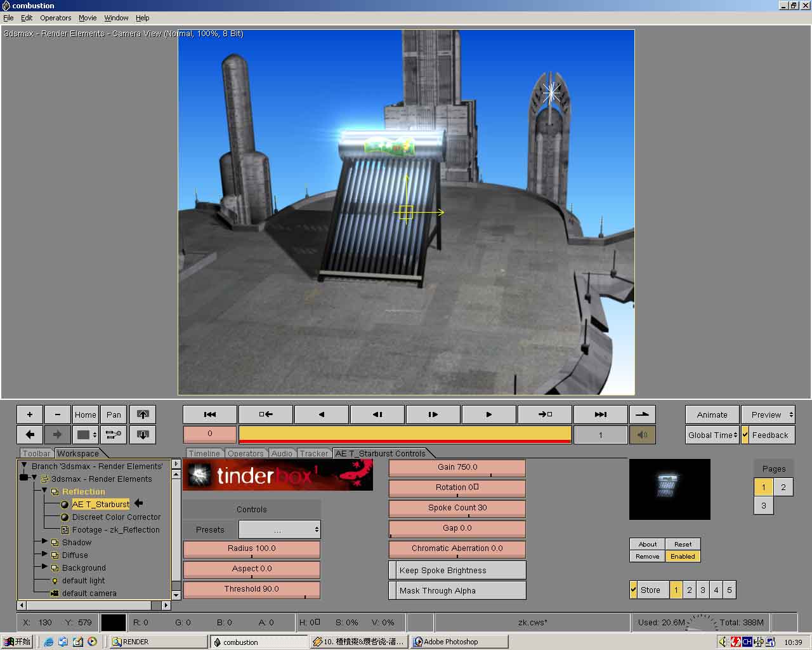The image size is (812, 650).
Task: Click the Animate button
Action: [712, 415]
